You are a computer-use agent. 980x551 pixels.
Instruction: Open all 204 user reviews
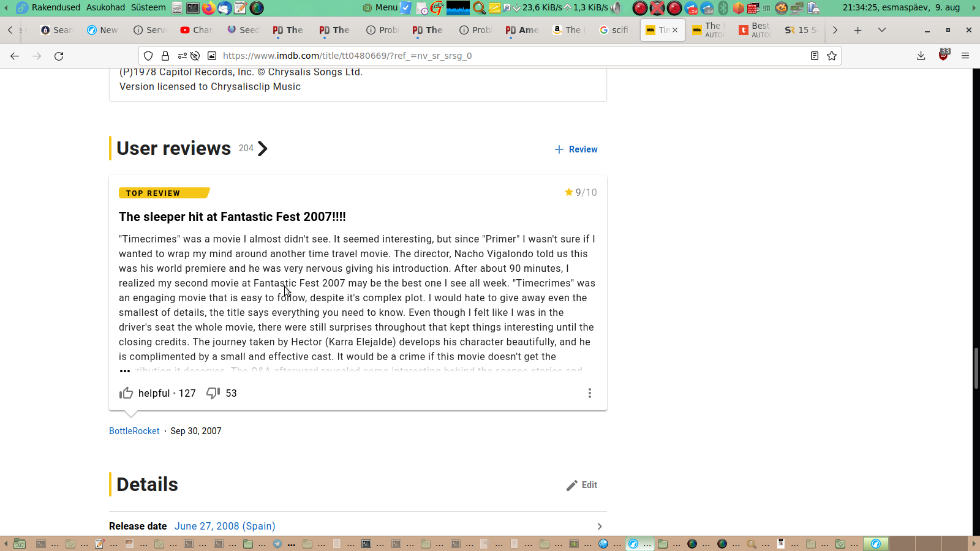[x=192, y=148]
